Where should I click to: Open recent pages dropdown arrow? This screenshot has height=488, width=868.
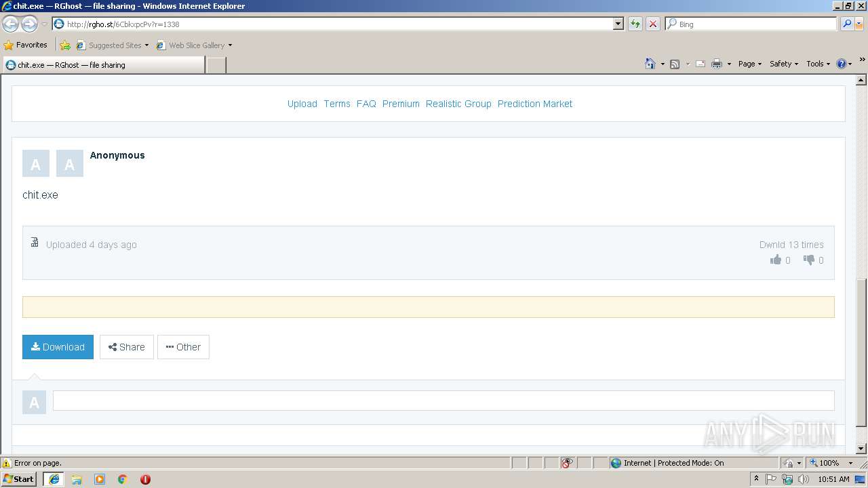pyautogui.click(x=44, y=24)
